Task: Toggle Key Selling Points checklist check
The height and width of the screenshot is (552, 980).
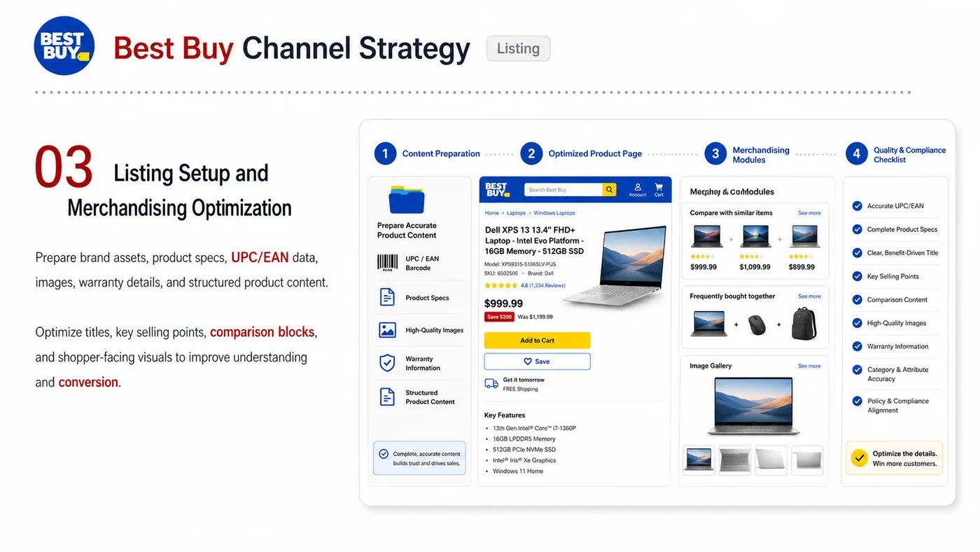Action: [857, 276]
